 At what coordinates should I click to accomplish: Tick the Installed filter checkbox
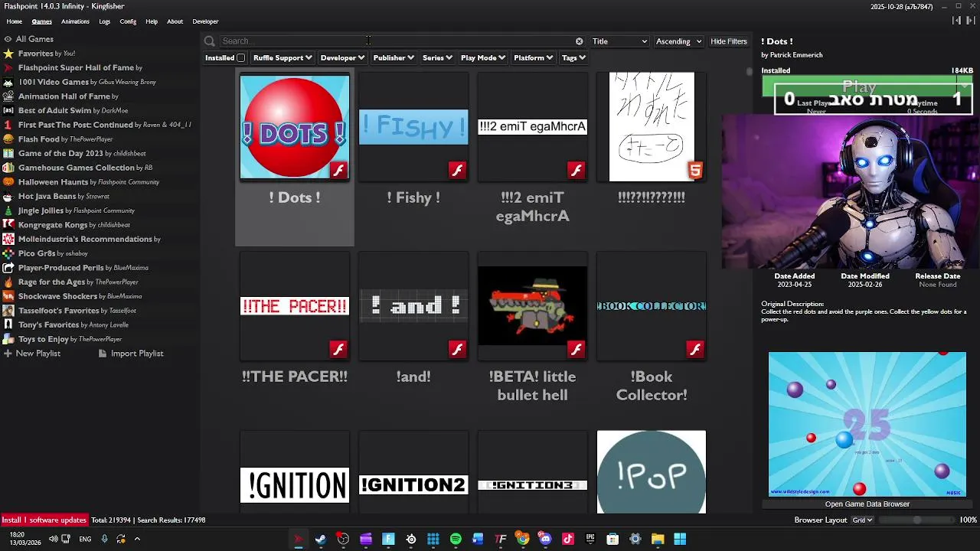[240, 58]
